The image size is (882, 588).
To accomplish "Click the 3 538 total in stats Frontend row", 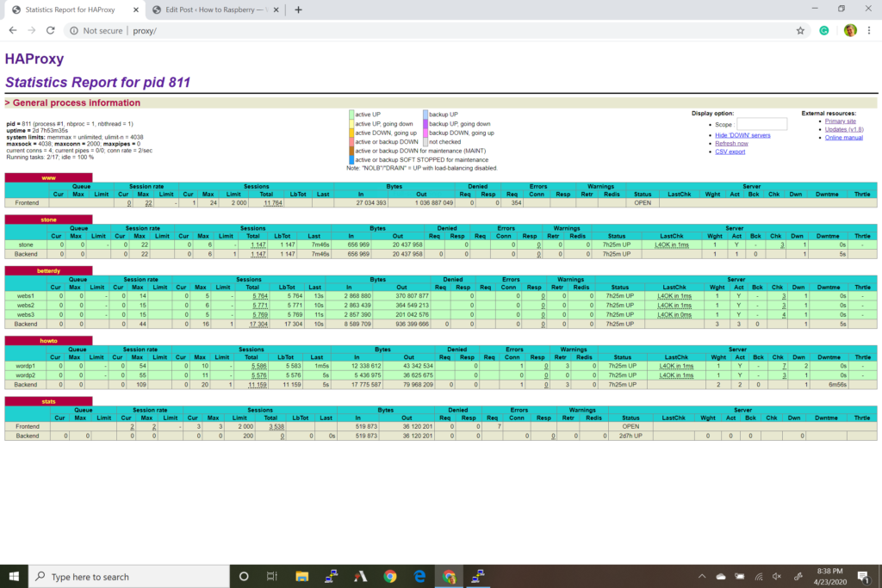I will [x=276, y=427].
